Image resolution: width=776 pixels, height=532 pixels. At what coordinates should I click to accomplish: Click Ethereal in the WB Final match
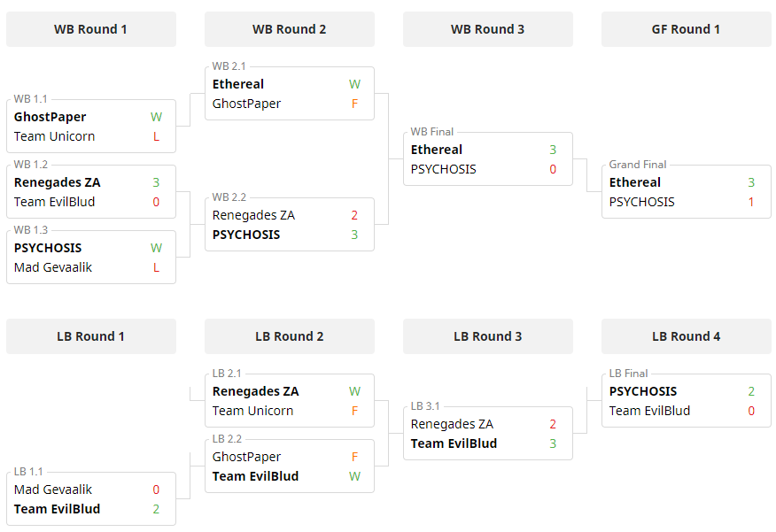(437, 150)
